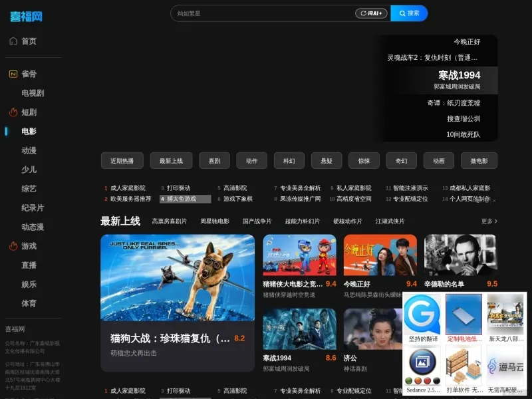The width and height of the screenshot is (532, 399).
Task: Focus the search input field
Action: coord(263,13)
